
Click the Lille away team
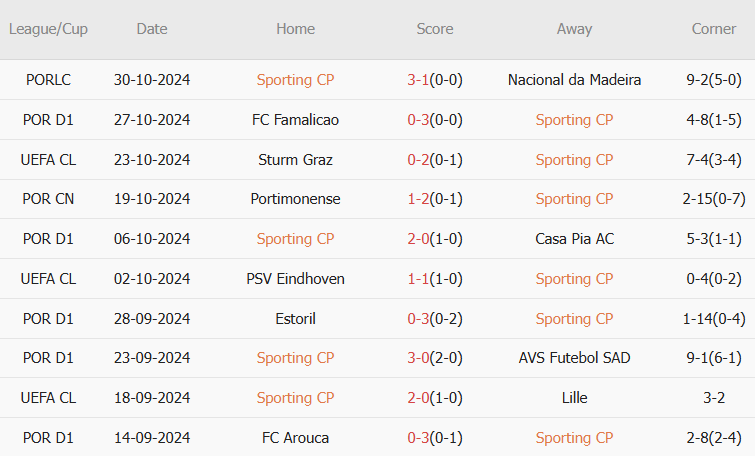[574, 398]
